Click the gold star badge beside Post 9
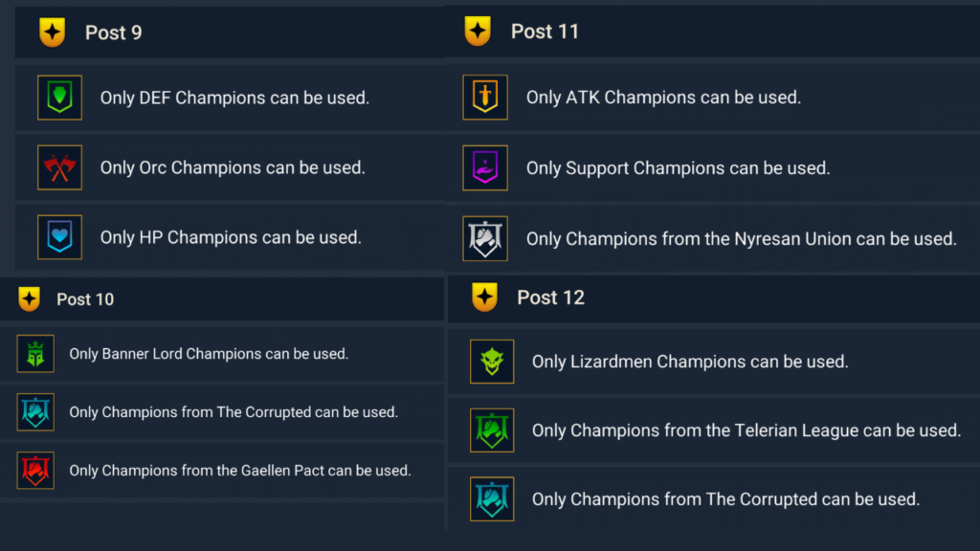The height and width of the screenshot is (551, 980). click(52, 33)
